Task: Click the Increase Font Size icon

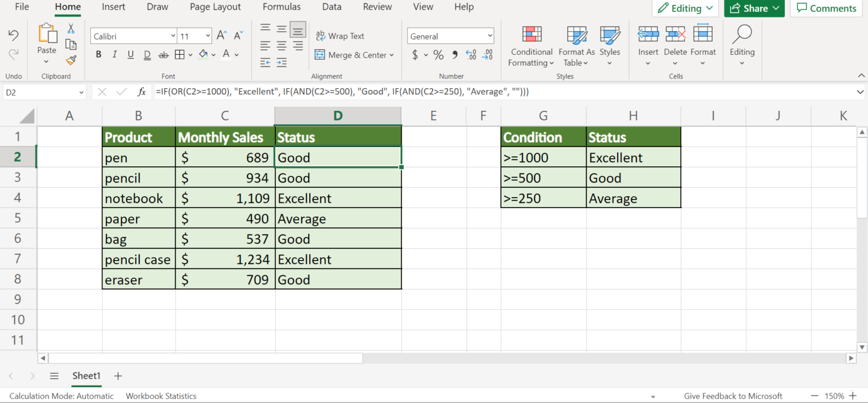Action: point(222,36)
